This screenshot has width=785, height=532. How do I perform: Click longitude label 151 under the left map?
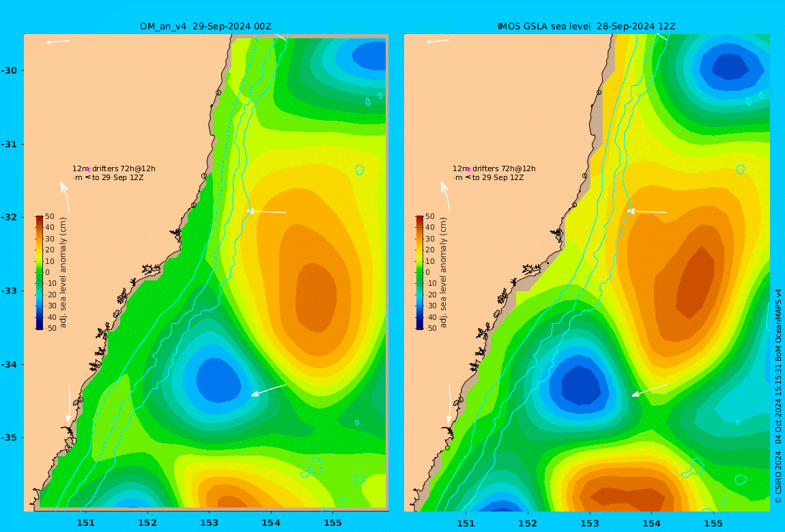coord(85,523)
